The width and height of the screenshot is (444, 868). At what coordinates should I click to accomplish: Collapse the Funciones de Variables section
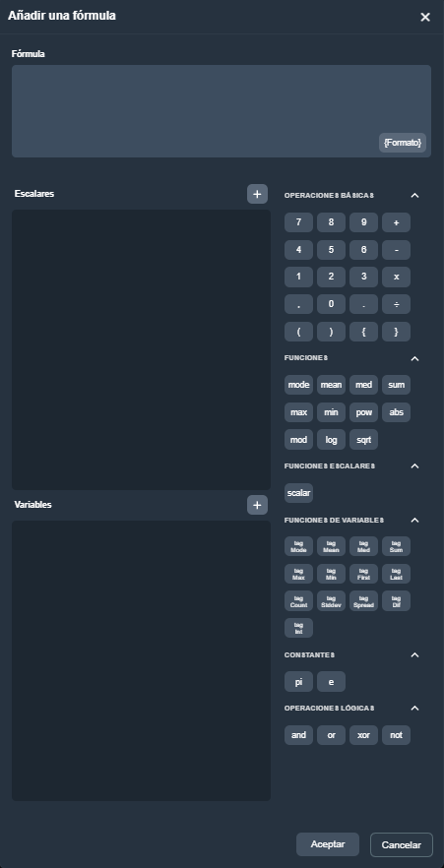[414, 521]
